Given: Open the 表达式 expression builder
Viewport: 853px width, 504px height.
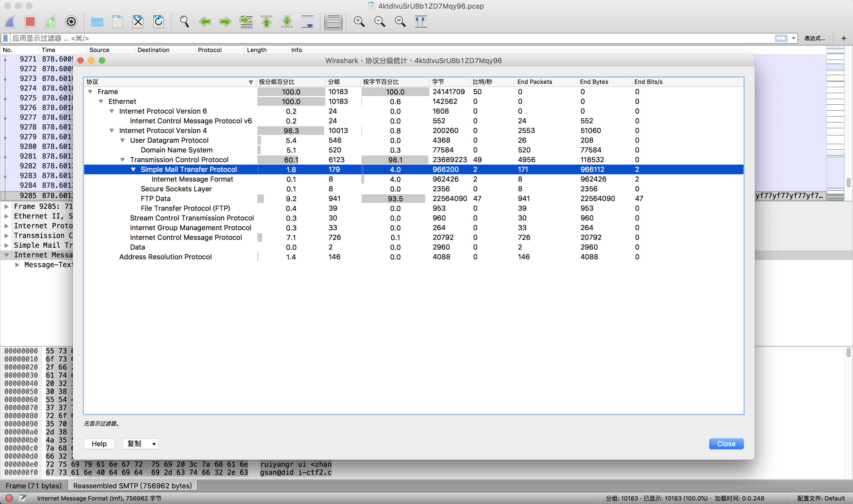Looking at the screenshot, I should click(814, 38).
